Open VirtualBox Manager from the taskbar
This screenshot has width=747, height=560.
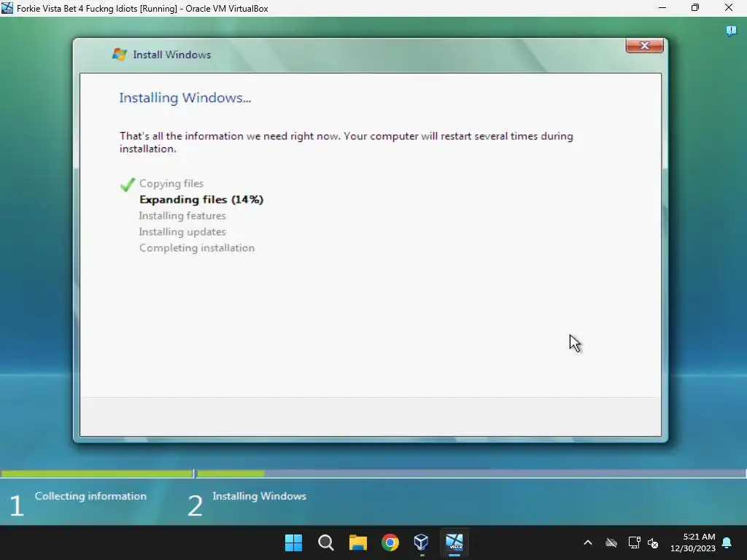(422, 542)
